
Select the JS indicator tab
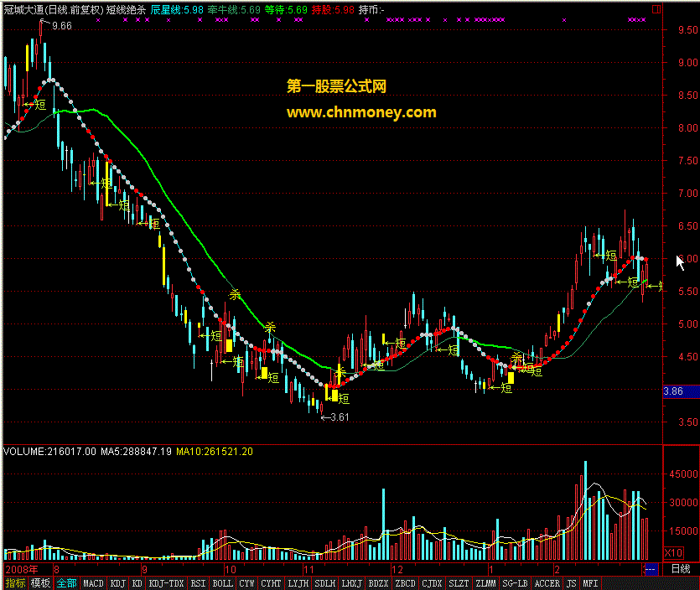(x=571, y=583)
